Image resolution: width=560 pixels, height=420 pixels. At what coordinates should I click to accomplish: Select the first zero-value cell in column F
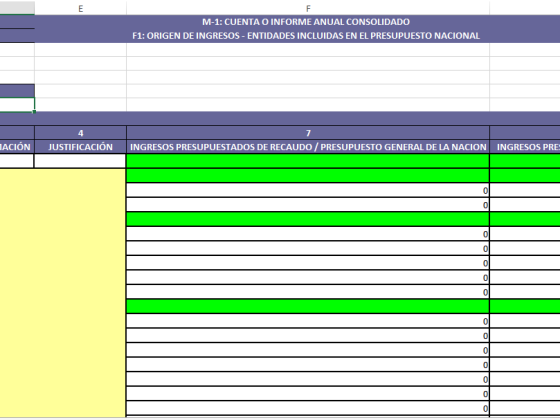tap(308, 190)
